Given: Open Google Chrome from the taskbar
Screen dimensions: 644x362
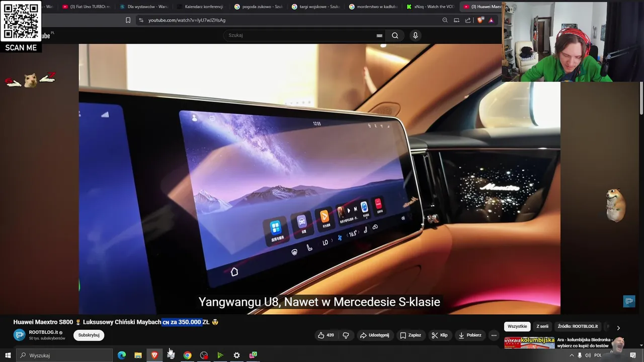Looking at the screenshot, I should [187, 355].
